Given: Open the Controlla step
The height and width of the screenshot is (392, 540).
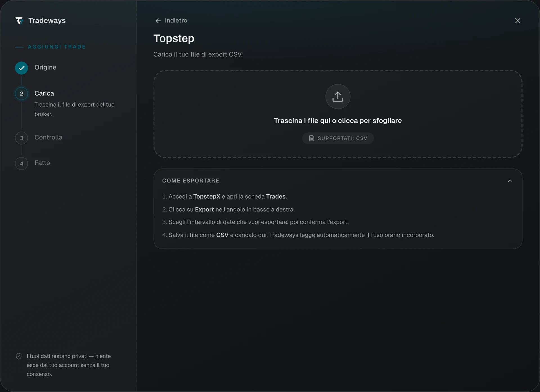Looking at the screenshot, I should [x=48, y=137].
